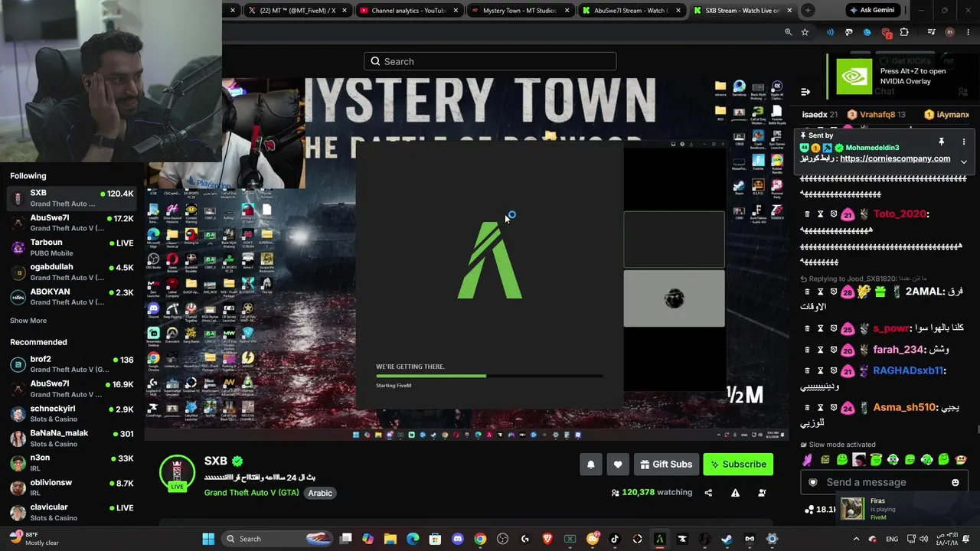Click username RAGHADsxb11 in chat
The height and width of the screenshot is (551, 980).
[x=909, y=370]
